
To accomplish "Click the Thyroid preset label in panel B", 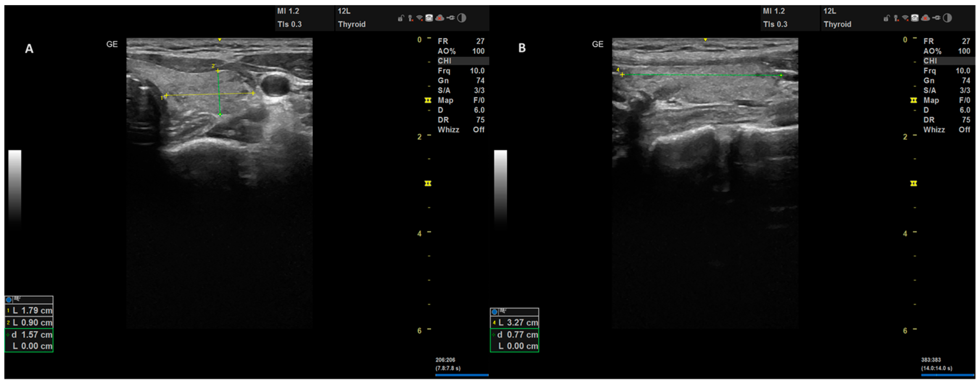I will 837,24.
